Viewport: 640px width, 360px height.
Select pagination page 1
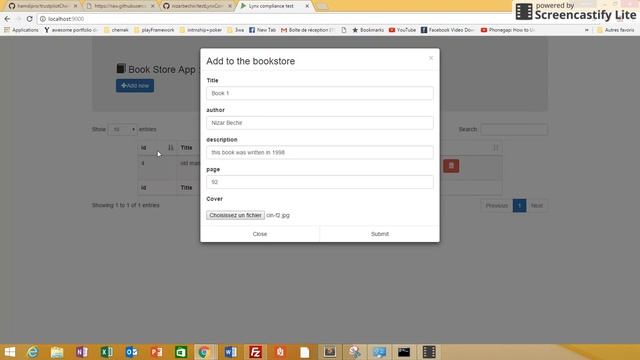(520, 206)
